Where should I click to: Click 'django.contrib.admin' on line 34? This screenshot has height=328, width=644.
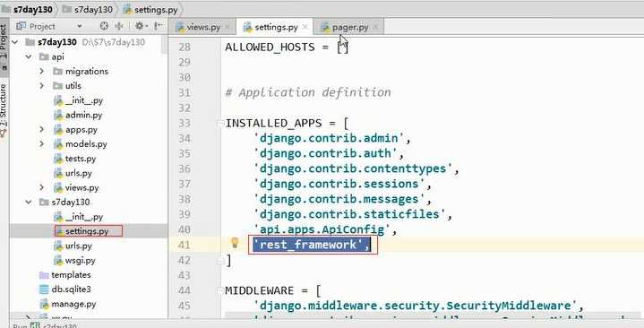coord(329,138)
